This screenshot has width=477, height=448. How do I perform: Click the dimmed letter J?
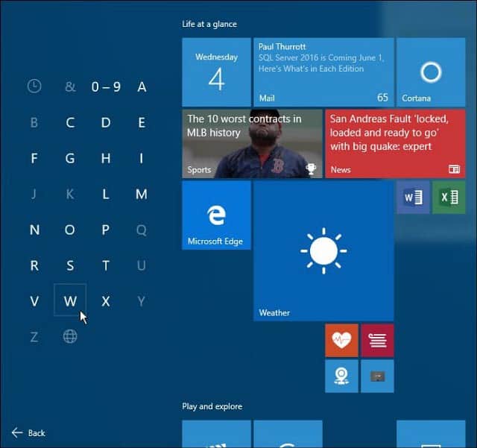pyautogui.click(x=34, y=194)
